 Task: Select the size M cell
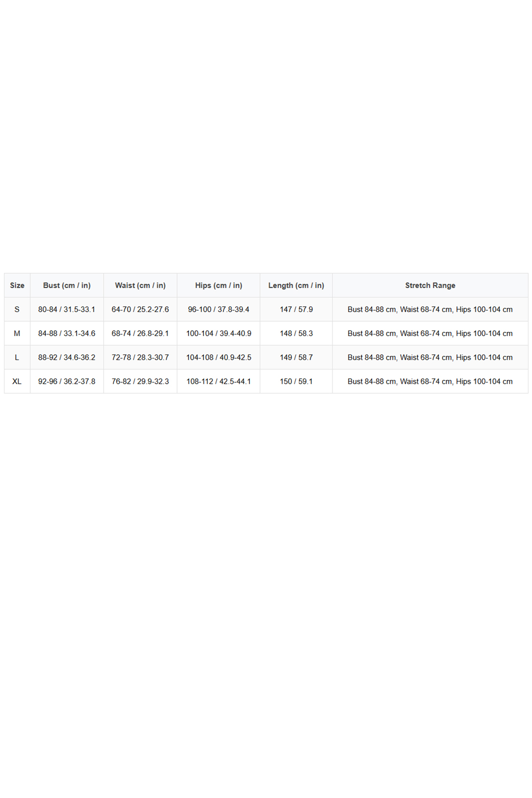pyautogui.click(x=17, y=333)
